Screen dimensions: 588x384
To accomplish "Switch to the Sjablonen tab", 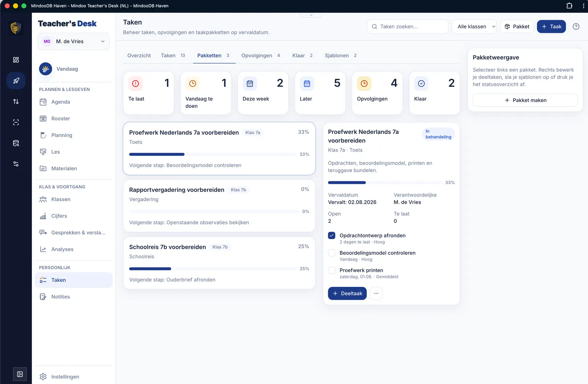I will (x=341, y=56).
